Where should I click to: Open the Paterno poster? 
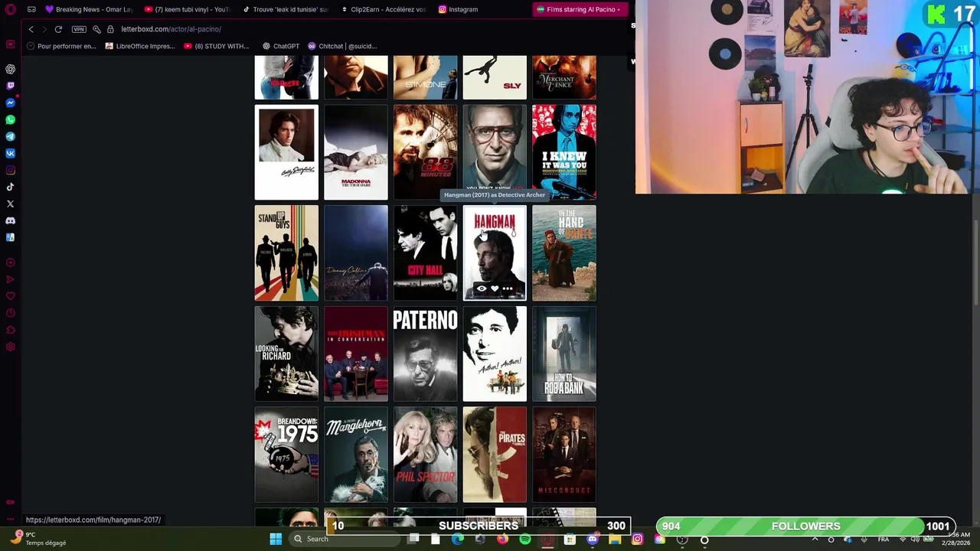point(425,354)
